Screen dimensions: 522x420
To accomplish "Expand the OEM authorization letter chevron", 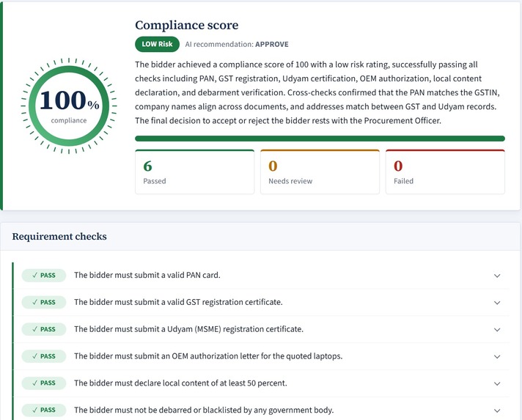I will pos(497,356).
